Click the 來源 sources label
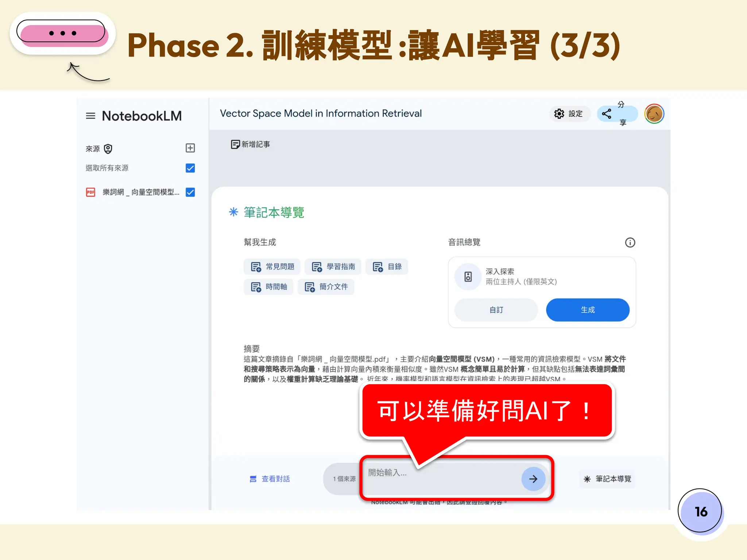The width and height of the screenshot is (747, 560). tap(93, 149)
